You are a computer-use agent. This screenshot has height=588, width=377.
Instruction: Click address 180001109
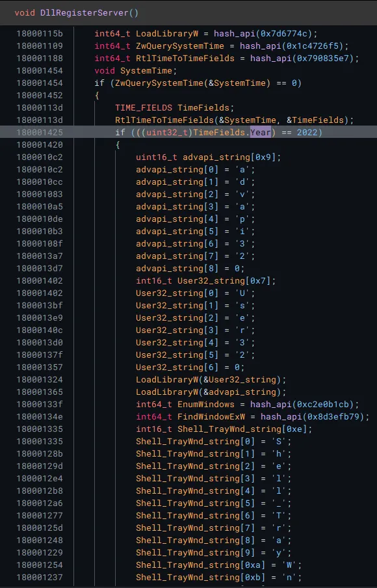click(40, 46)
